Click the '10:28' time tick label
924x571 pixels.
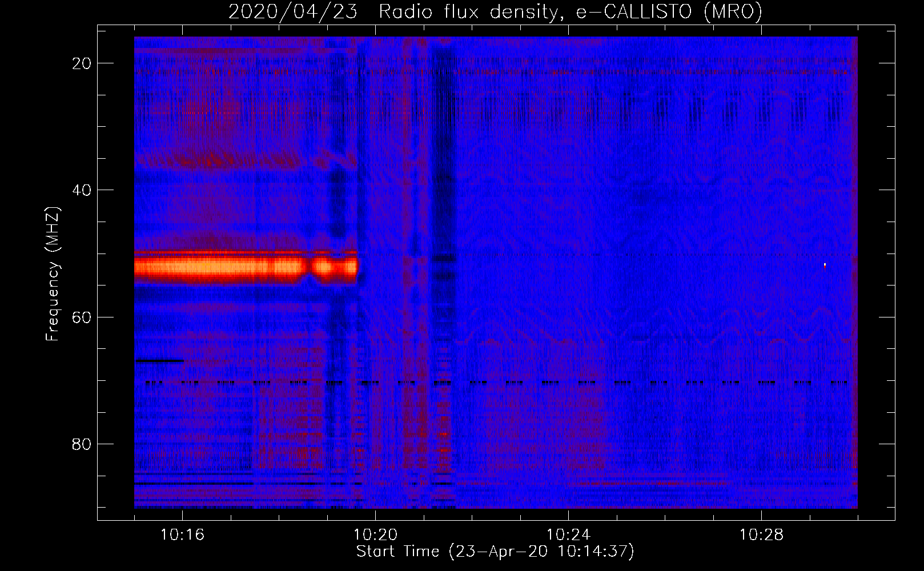(x=761, y=535)
